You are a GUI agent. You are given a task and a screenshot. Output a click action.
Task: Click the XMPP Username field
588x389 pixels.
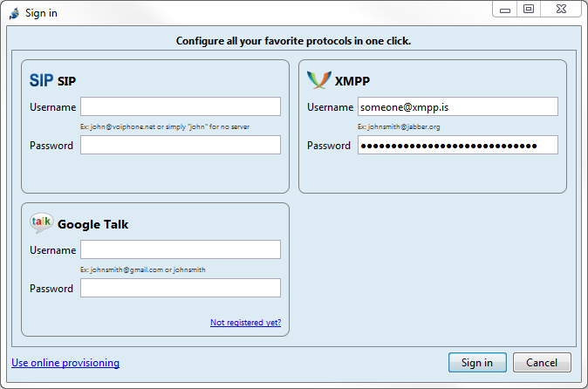(x=457, y=106)
